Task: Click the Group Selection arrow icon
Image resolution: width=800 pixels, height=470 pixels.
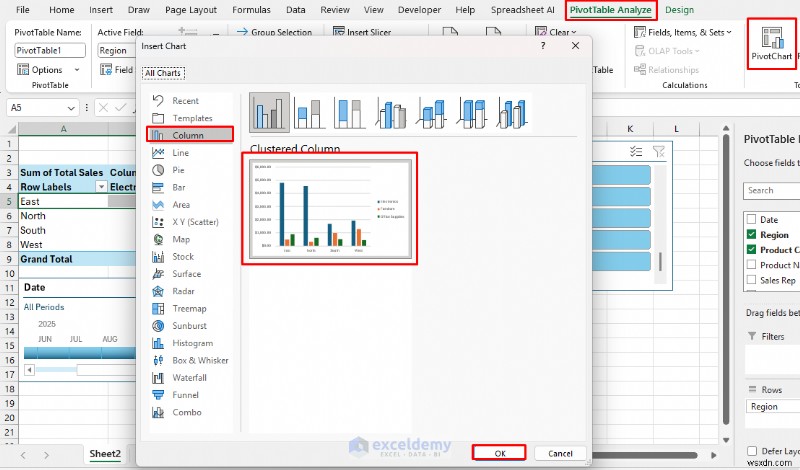Action: pyautogui.click(x=242, y=32)
